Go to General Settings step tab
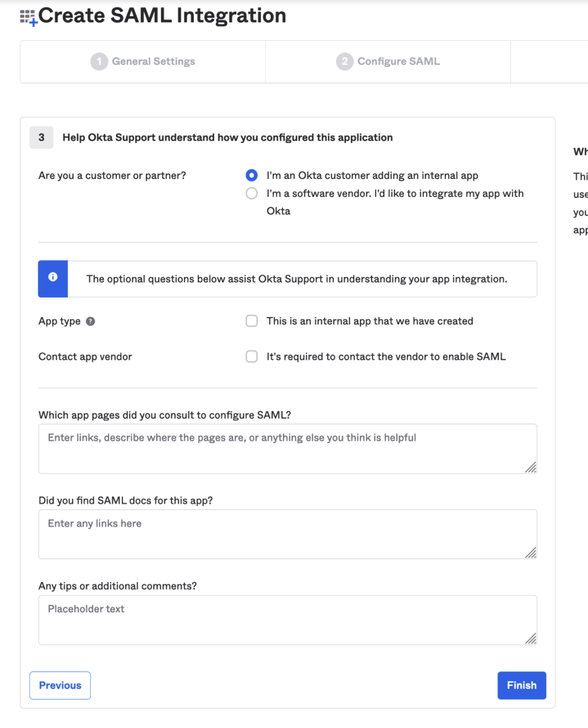The height and width of the screenshot is (728, 588). [153, 62]
